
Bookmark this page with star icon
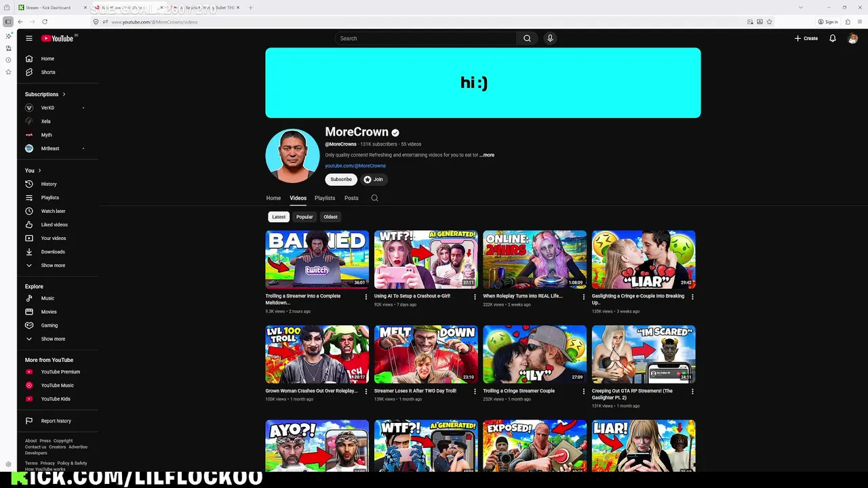click(769, 22)
